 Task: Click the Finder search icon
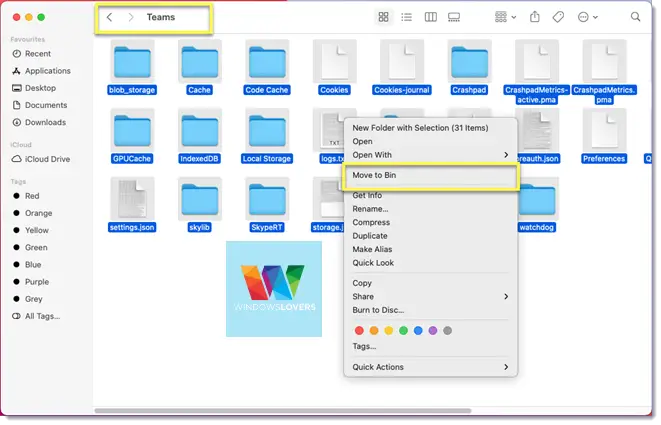635,17
